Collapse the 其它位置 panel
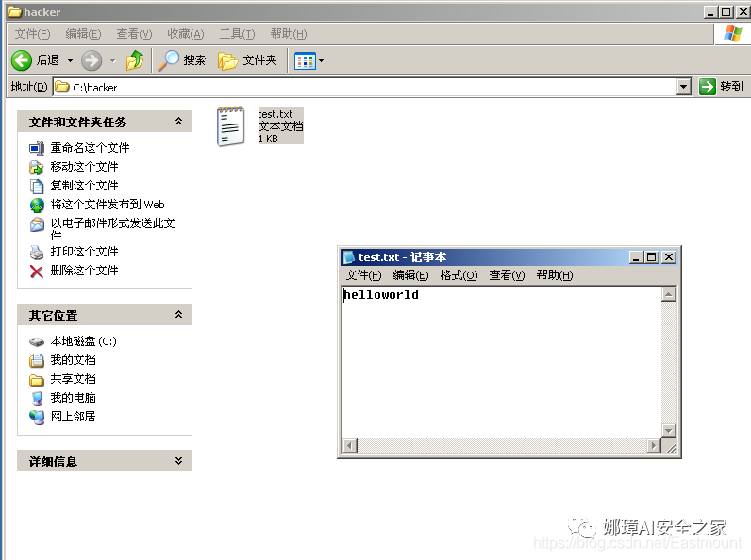This screenshot has width=751, height=560. 178,315
